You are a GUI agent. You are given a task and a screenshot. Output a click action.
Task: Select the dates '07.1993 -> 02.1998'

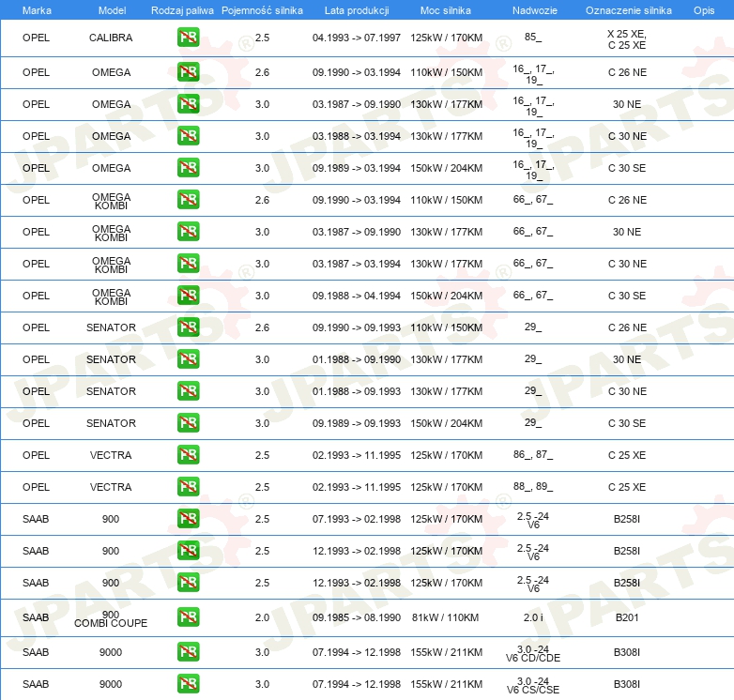coord(357,519)
